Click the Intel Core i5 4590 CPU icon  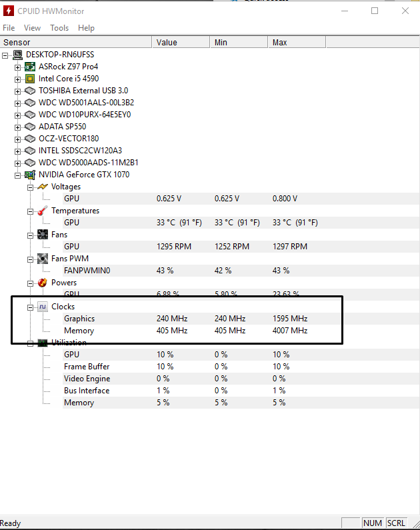click(30, 79)
